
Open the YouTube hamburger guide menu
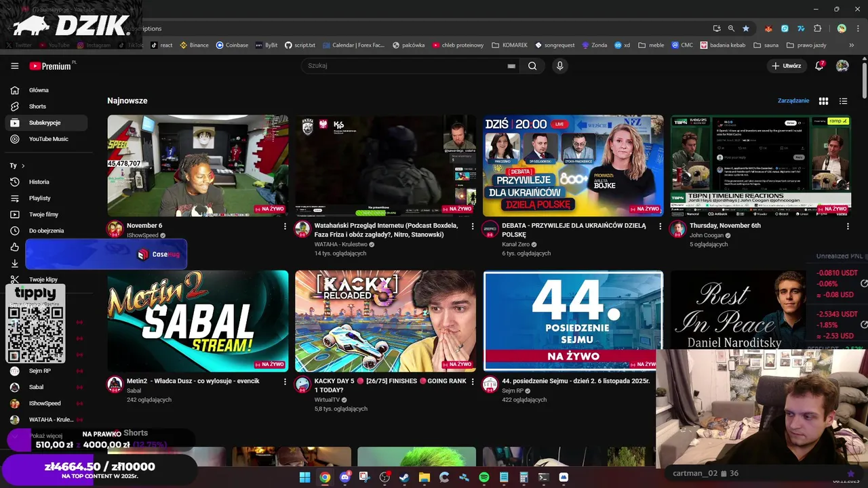pyautogui.click(x=14, y=66)
